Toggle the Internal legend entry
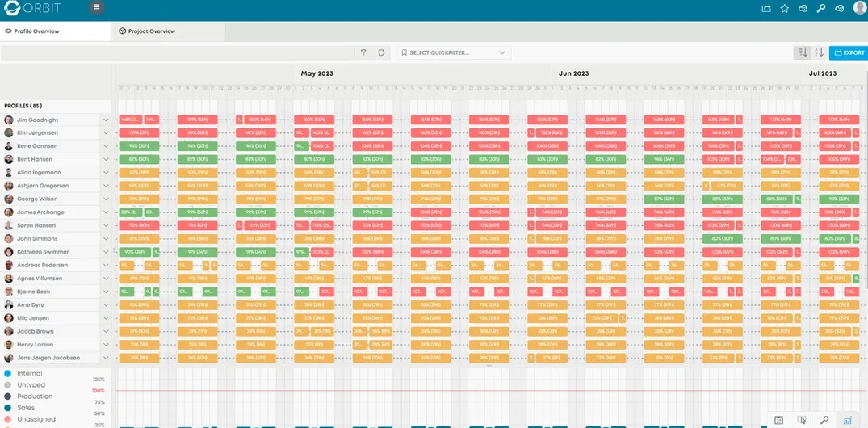The width and height of the screenshot is (868, 428). pos(23,374)
